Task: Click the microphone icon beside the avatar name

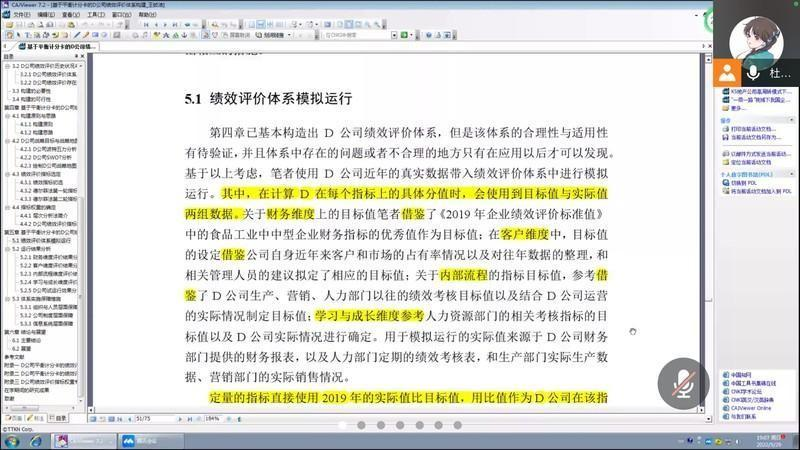Action: click(x=753, y=72)
